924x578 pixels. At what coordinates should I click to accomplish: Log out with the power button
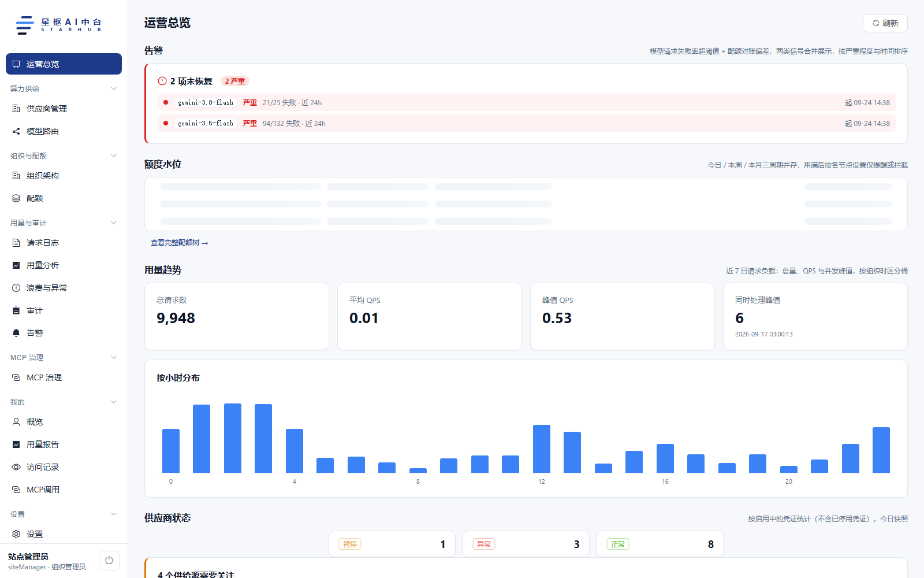click(x=109, y=561)
